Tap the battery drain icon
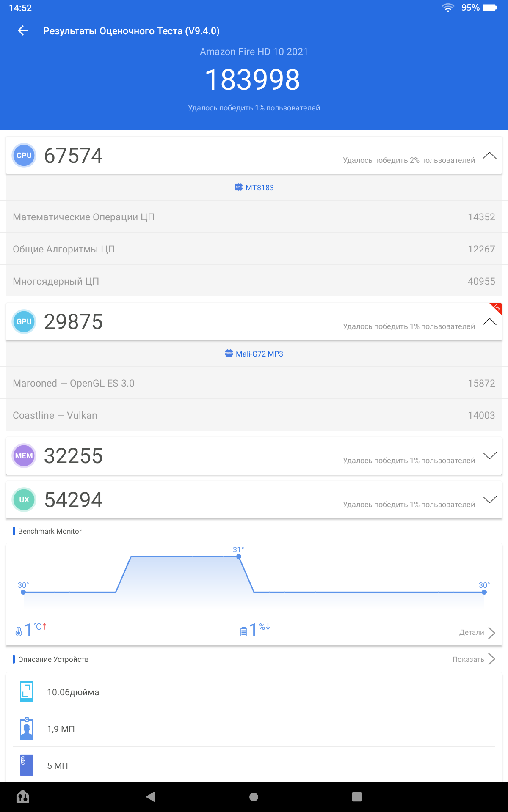The image size is (508, 812). [243, 631]
